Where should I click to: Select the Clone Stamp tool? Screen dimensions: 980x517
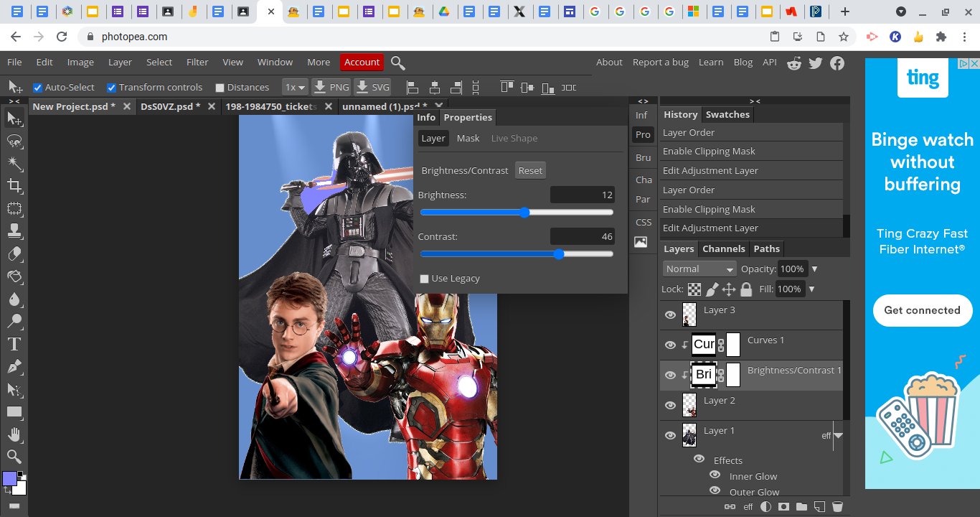[x=14, y=231]
